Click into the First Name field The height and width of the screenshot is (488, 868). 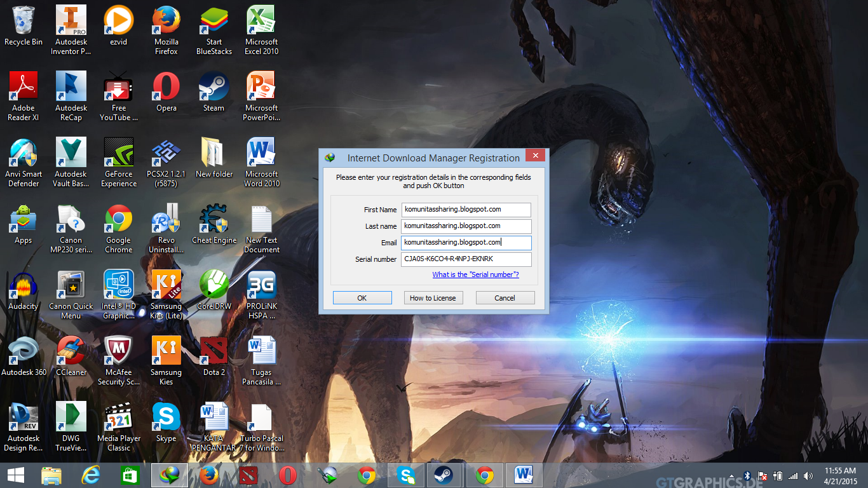point(466,210)
